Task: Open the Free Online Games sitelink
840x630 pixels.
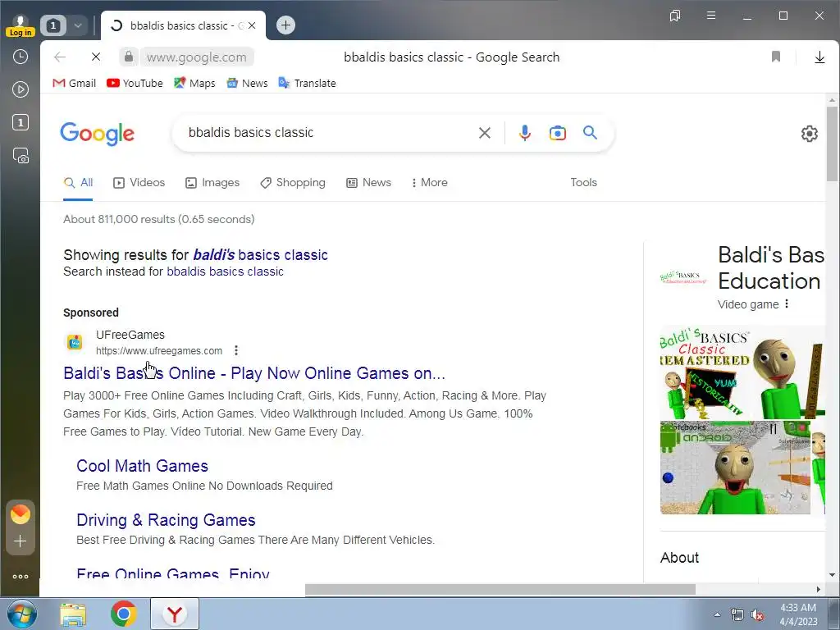Action: coord(173,573)
